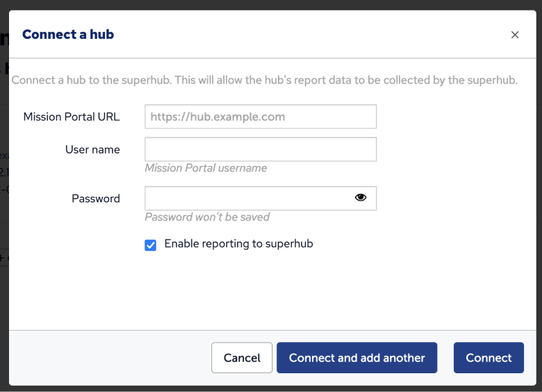Click the Mission Portal username hint
The height and width of the screenshot is (392, 542).
206,168
